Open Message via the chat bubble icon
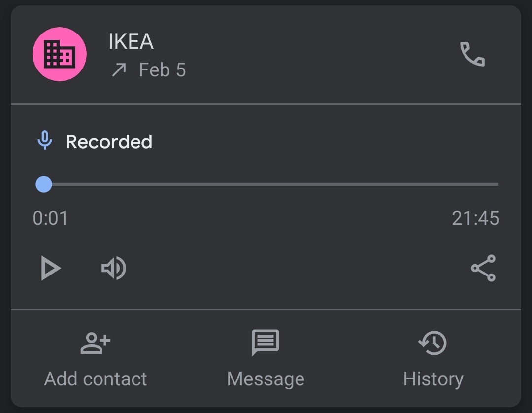Screen dimensions: 532x413 click(266, 343)
